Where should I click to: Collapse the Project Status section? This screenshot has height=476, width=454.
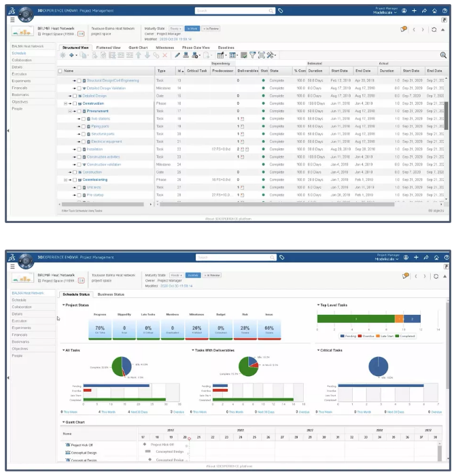coord(64,305)
